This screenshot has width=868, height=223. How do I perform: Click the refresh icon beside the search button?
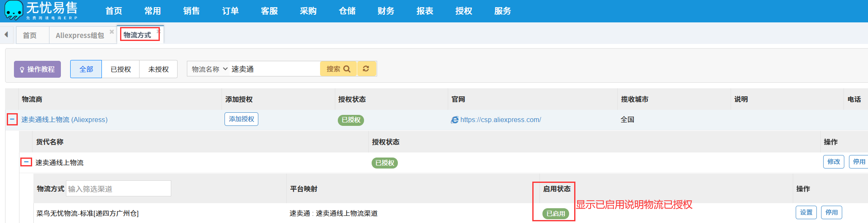coord(366,69)
